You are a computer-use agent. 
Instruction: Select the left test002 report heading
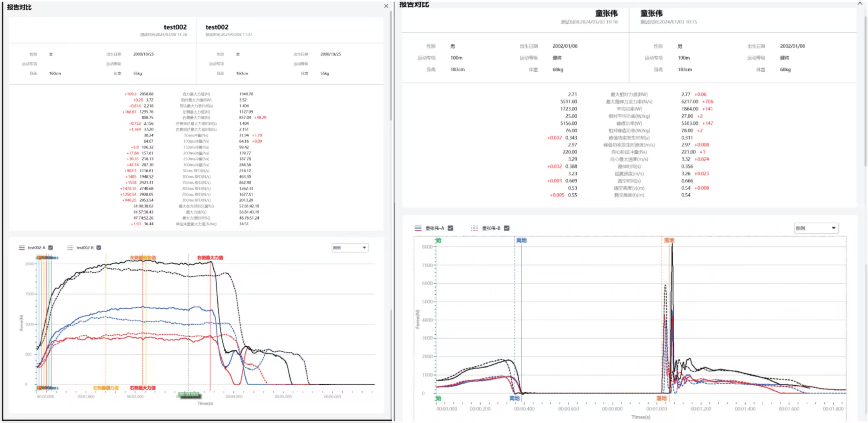pyautogui.click(x=175, y=27)
